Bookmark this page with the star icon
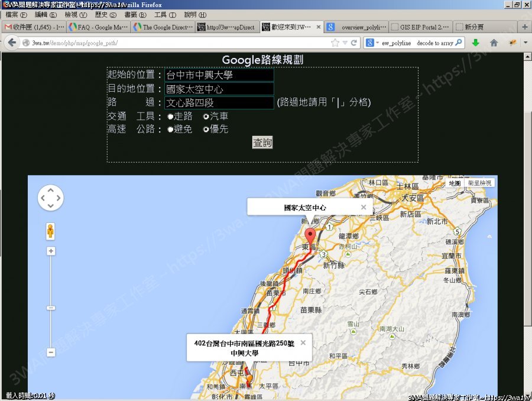 (336, 43)
